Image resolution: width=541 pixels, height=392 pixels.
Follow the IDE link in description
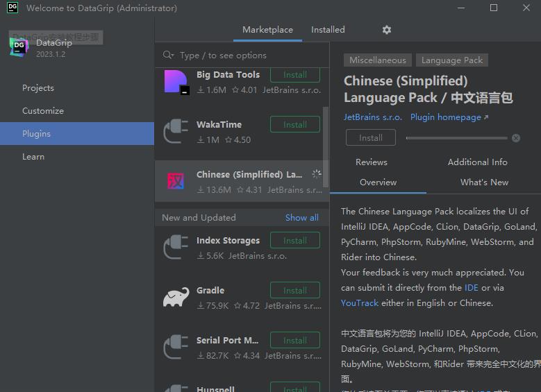471,287
